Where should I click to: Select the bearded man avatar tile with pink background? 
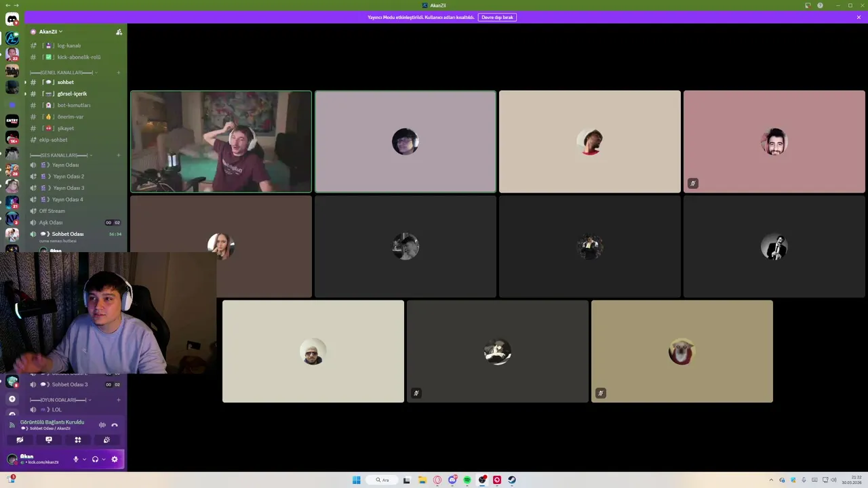click(x=774, y=142)
